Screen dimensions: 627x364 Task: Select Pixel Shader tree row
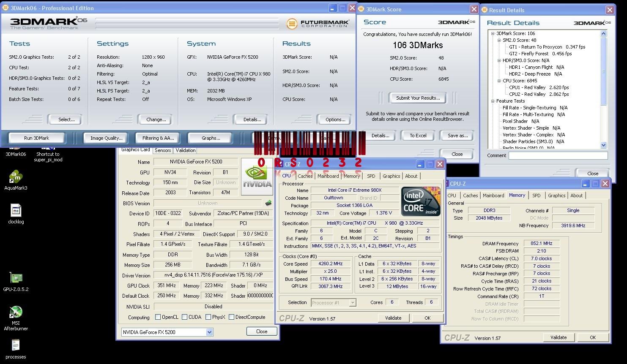(x=520, y=121)
